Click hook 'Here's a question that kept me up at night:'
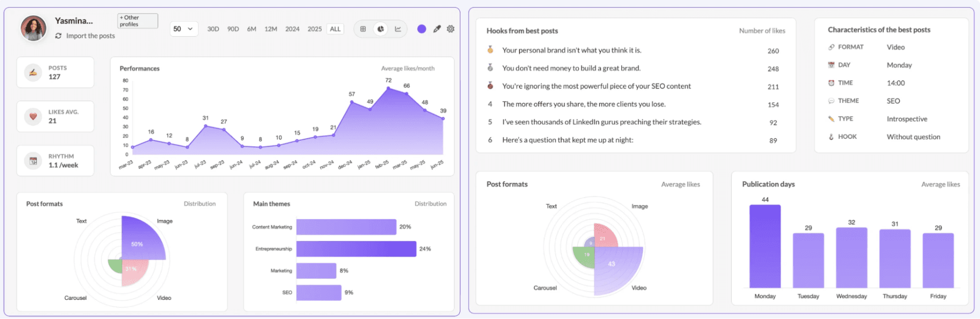980x319 pixels. click(x=568, y=140)
